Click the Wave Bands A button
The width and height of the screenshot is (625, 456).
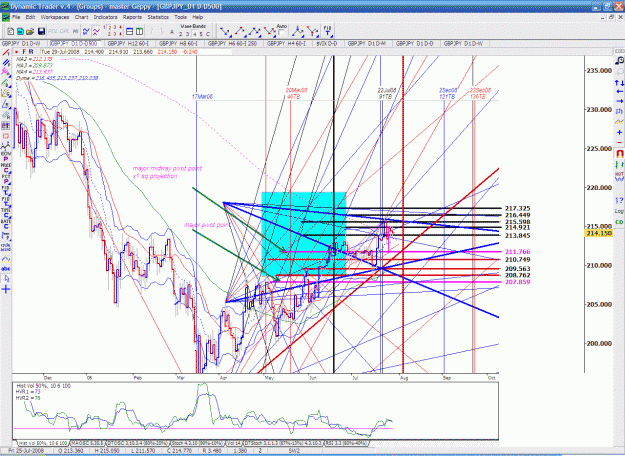click(172, 32)
